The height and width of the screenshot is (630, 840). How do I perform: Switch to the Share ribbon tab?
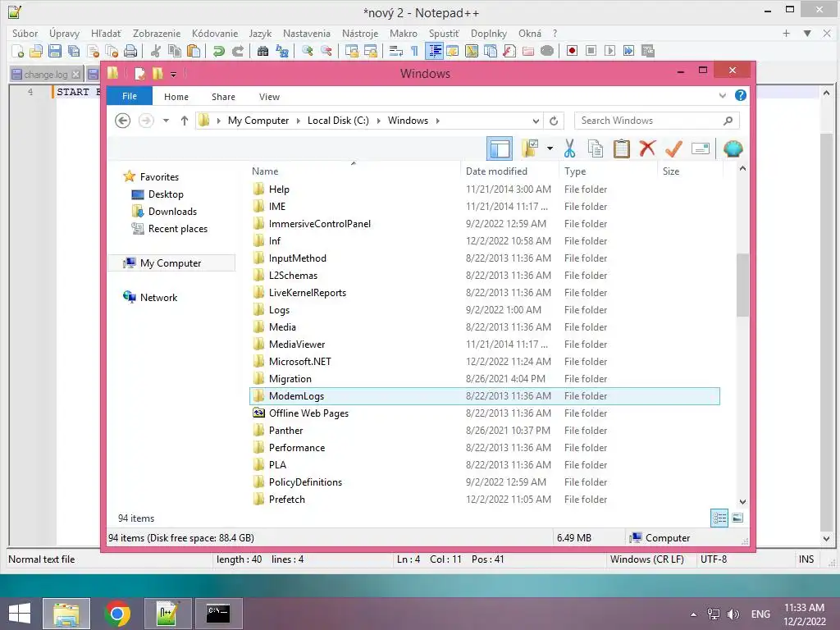point(223,97)
